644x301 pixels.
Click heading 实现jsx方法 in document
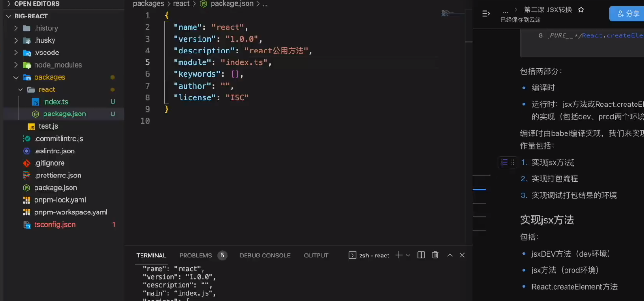coord(547,220)
